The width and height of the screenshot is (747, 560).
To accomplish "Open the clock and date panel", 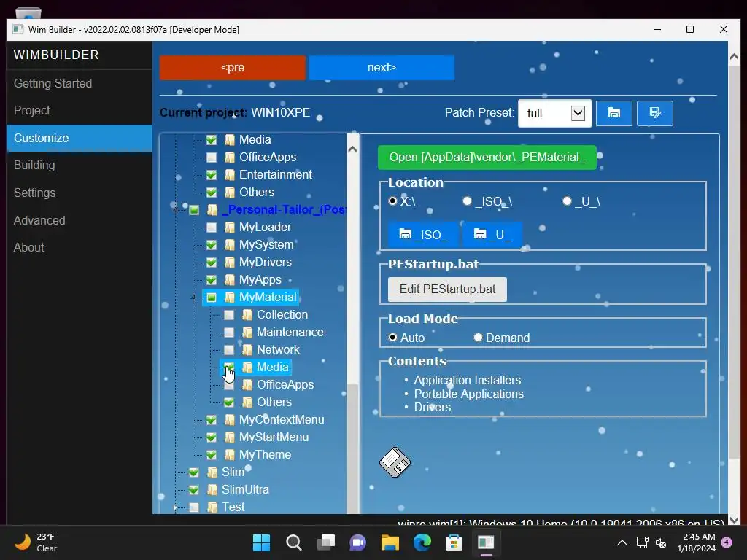I will point(696,542).
